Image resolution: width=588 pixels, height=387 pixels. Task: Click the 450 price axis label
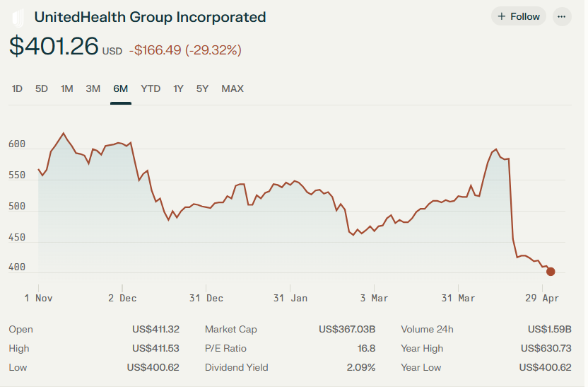[x=17, y=238]
